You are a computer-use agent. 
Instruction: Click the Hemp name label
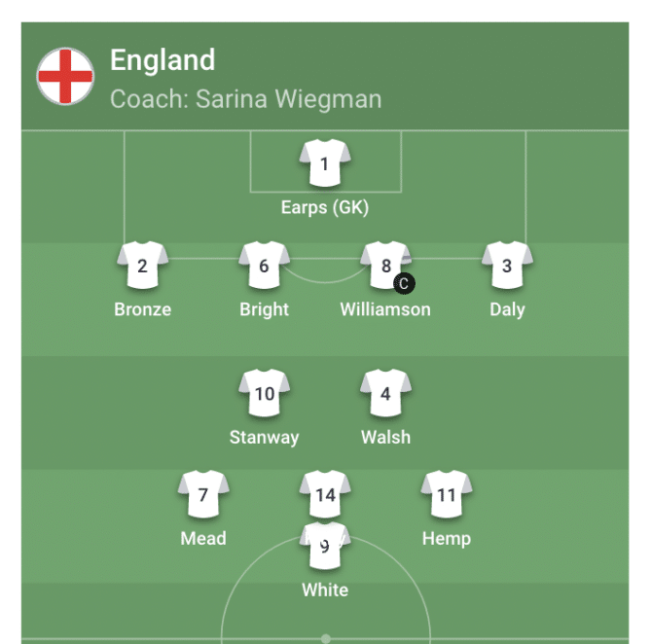coord(446,539)
